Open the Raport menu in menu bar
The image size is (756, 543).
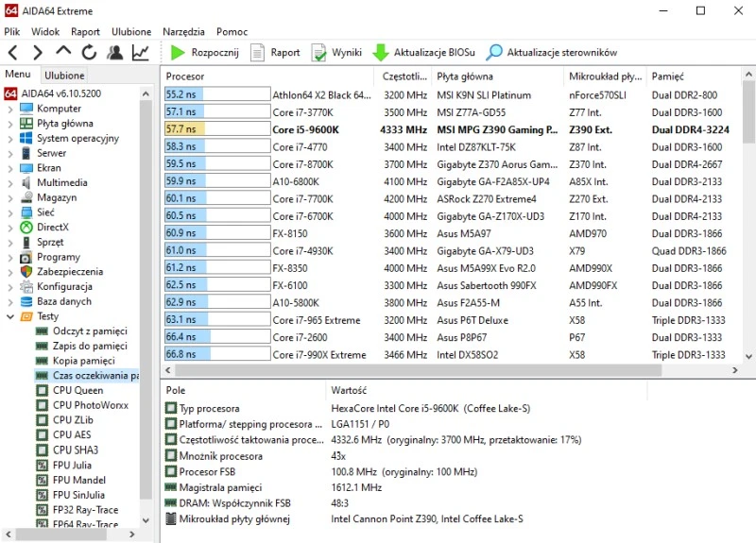click(85, 32)
